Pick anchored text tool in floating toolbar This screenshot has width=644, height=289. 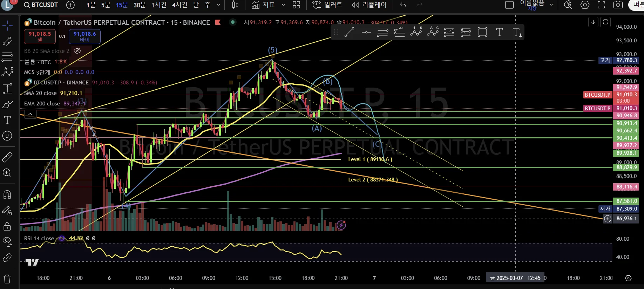point(517,33)
